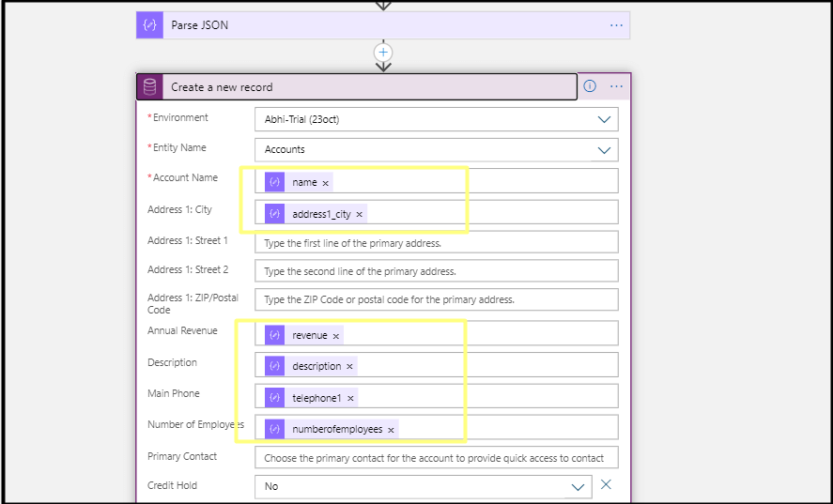
Task: Clear the Credit Hold value with X icon
Action: tap(606, 485)
